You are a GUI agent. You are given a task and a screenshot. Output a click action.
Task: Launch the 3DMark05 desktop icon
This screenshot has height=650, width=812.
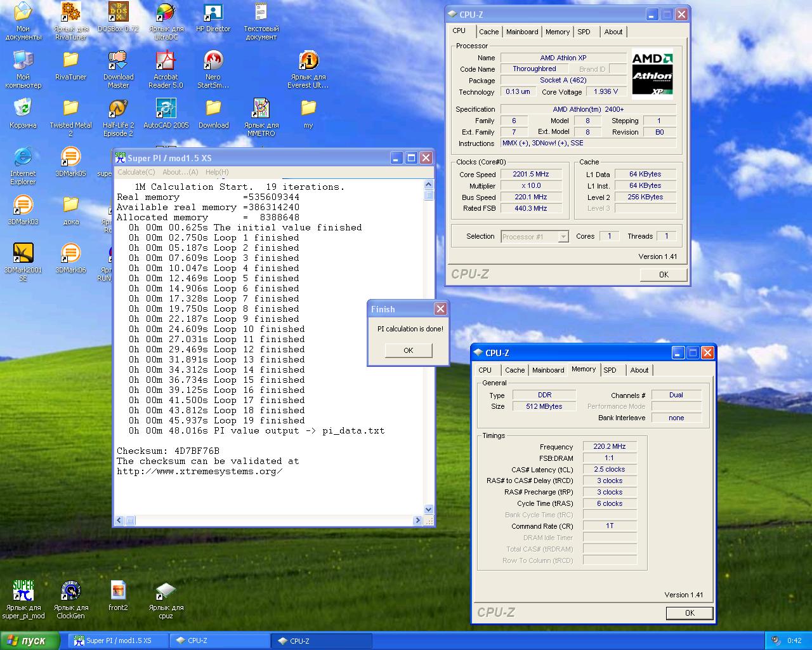coord(70,156)
